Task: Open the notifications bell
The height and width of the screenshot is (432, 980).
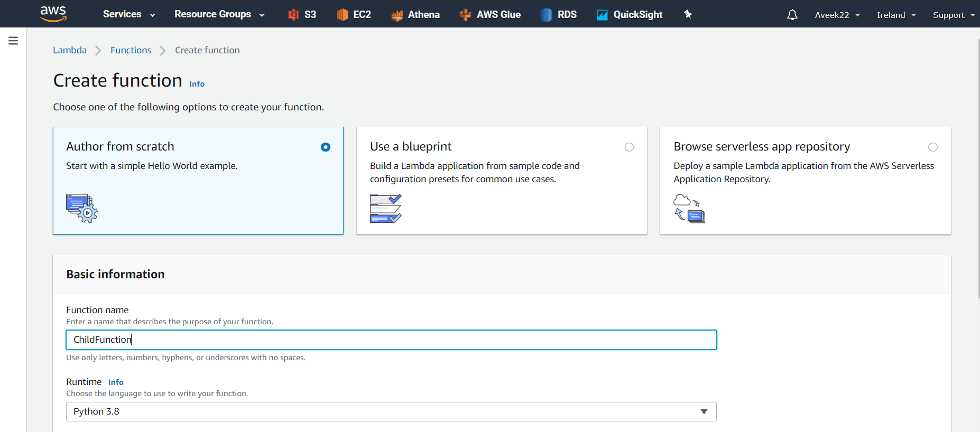Action: click(x=792, y=15)
